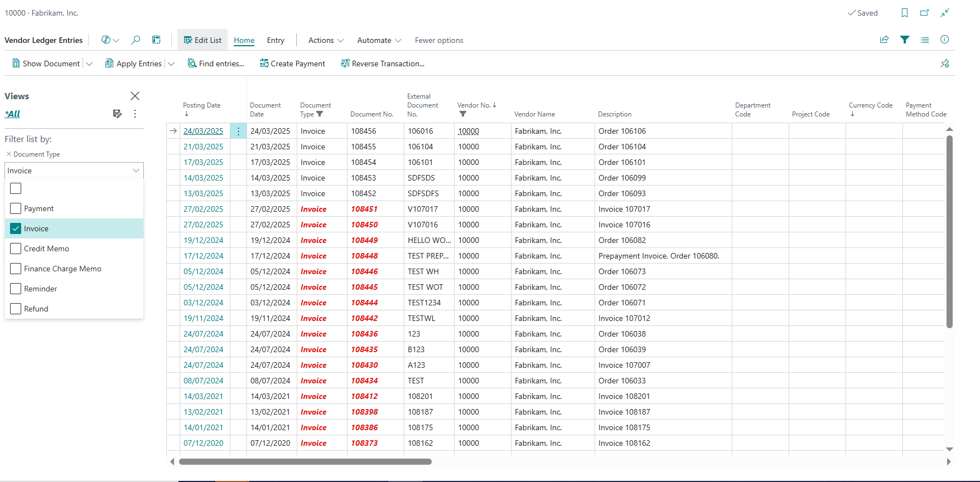980x482 pixels.
Task: Click vendor number link in first row
Action: click(x=469, y=131)
